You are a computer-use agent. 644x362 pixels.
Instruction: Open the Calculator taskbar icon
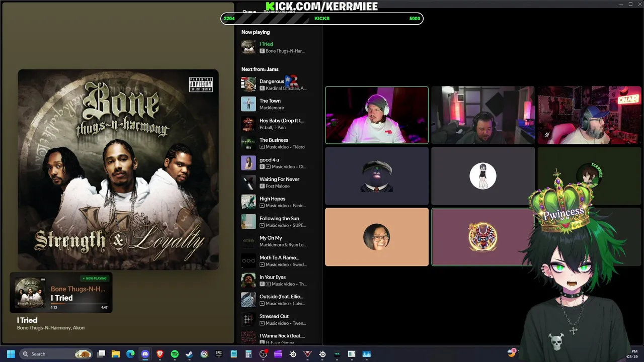(249, 354)
